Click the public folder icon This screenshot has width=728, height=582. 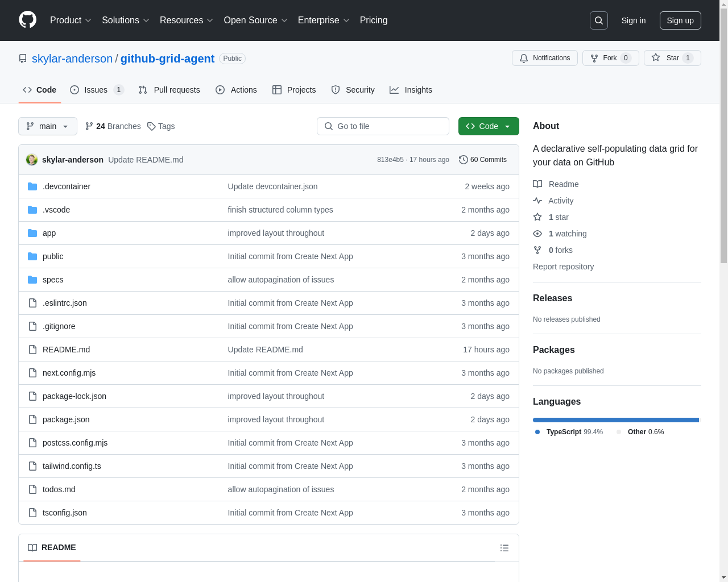(x=32, y=256)
